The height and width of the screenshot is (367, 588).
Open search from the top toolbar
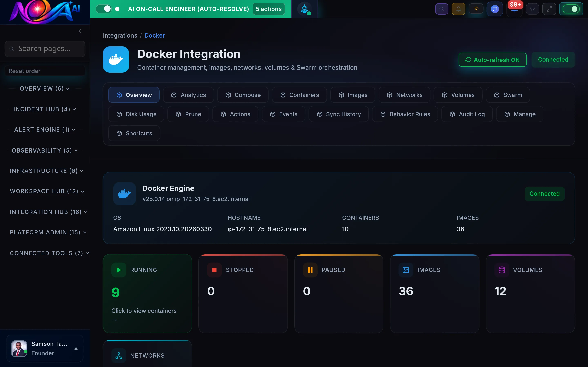tap(442, 9)
